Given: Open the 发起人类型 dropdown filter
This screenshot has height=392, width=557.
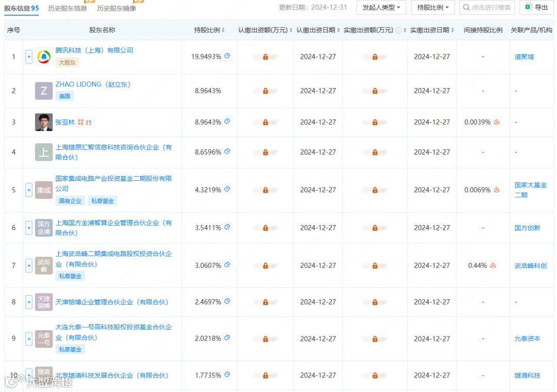Looking at the screenshot, I should click(x=381, y=7).
